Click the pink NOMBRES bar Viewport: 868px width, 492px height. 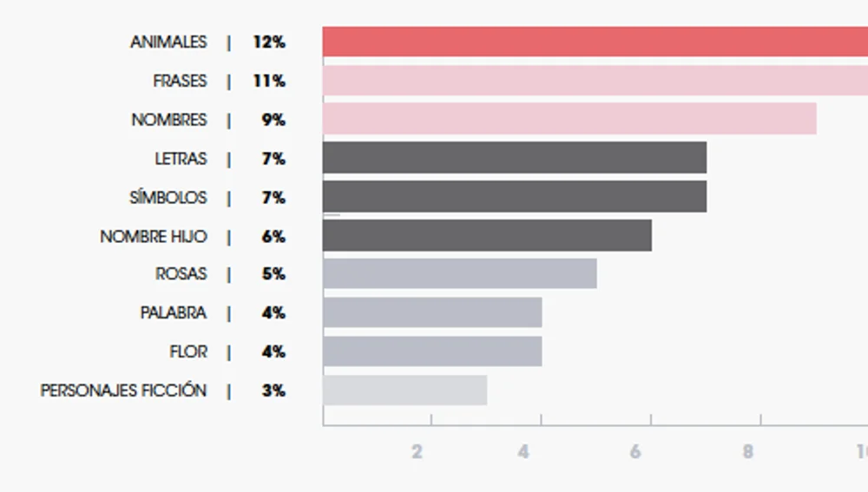(569, 119)
